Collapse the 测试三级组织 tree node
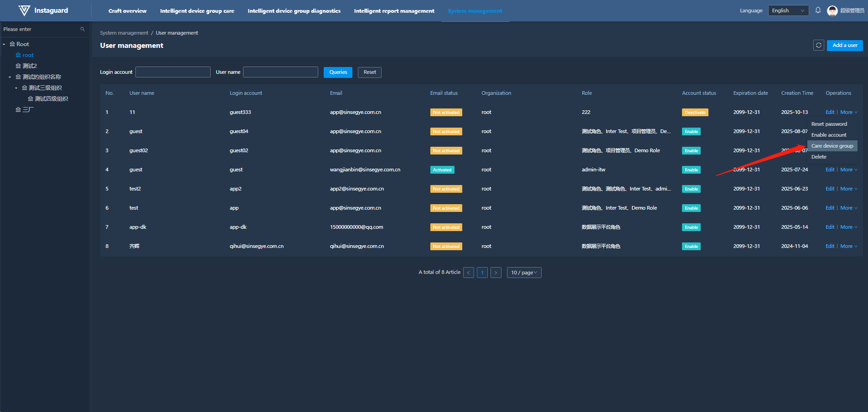This screenshot has width=868, height=412. [16, 88]
